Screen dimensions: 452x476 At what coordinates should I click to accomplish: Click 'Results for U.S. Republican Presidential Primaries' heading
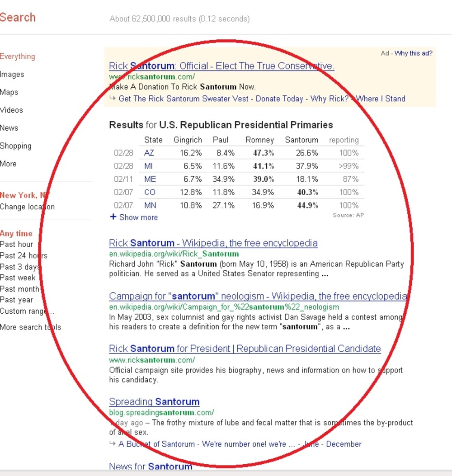(x=221, y=125)
